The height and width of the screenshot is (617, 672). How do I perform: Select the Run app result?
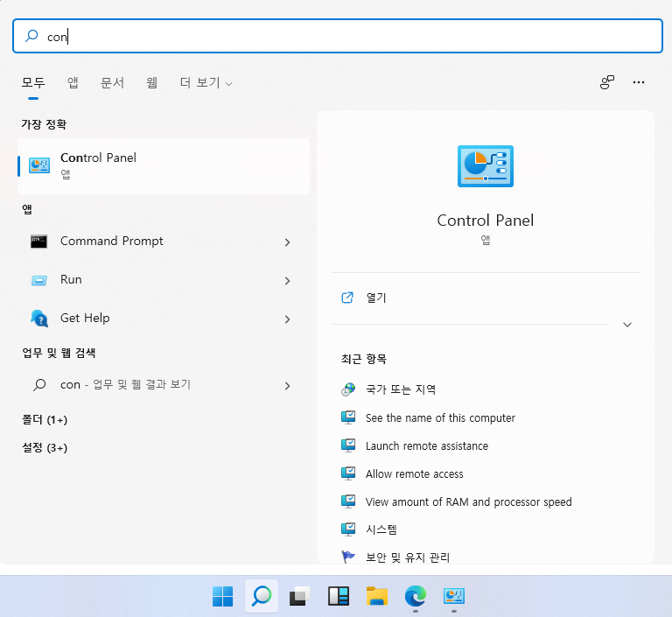pyautogui.click(x=164, y=280)
